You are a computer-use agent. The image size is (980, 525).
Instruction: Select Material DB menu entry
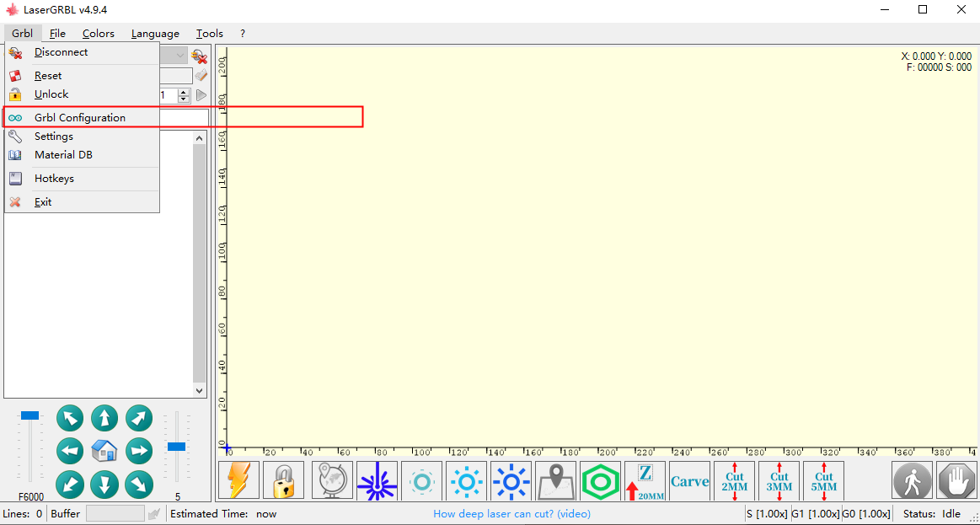click(x=63, y=155)
